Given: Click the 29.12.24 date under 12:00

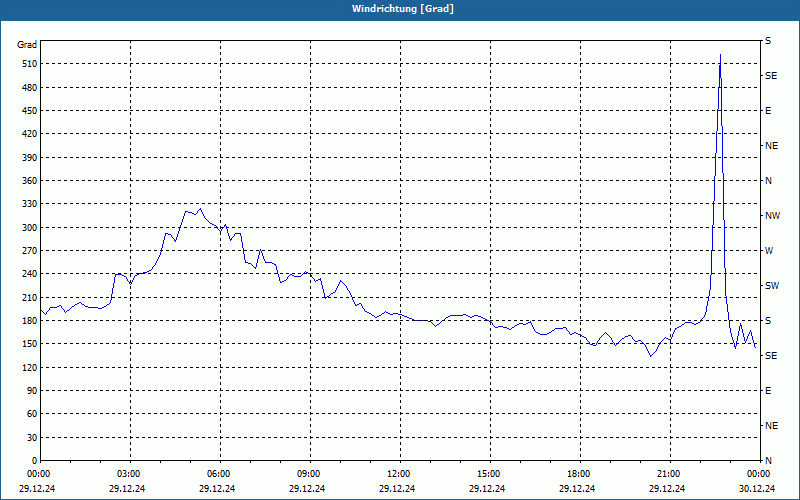Looking at the screenshot, I should [397, 488].
